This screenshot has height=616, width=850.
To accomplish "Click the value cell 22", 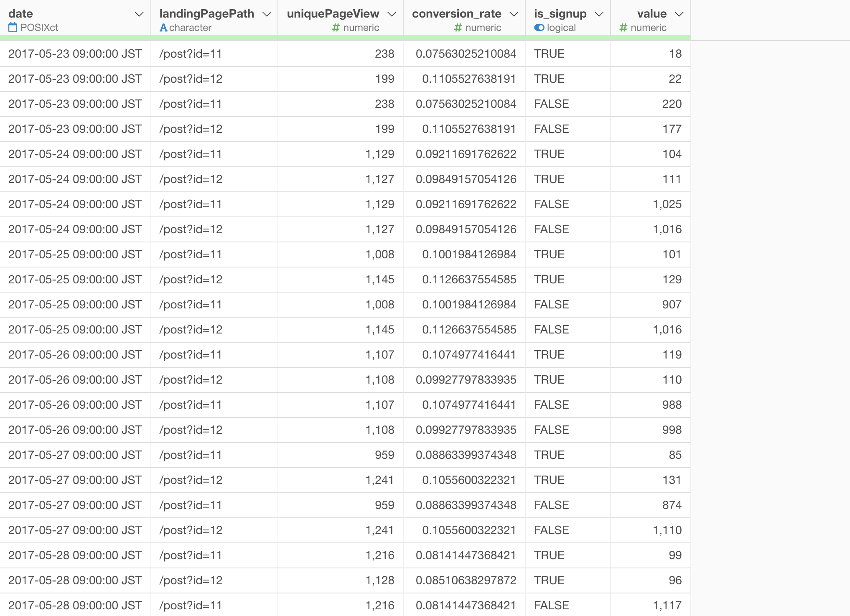I will [651, 79].
